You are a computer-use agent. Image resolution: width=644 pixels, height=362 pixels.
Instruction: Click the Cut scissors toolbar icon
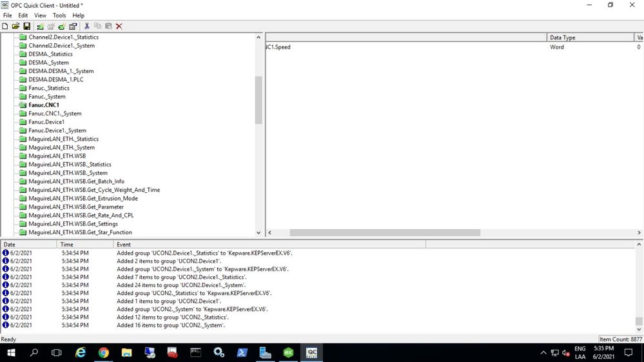[x=86, y=26]
